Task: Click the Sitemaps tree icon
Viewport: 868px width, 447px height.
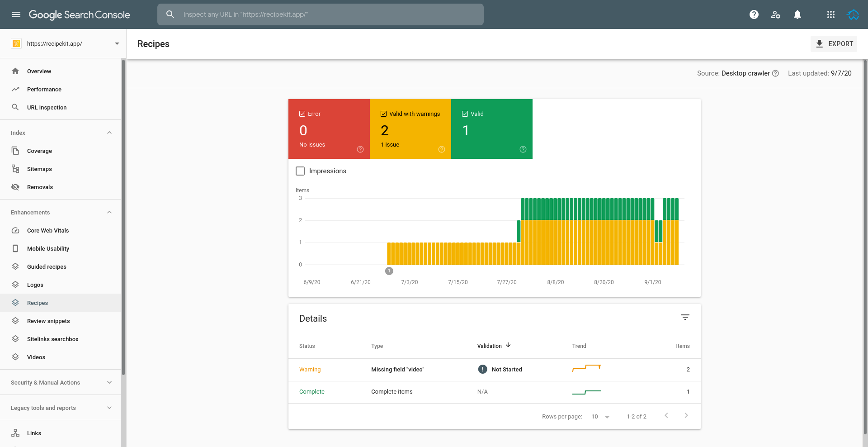Action: click(x=15, y=169)
